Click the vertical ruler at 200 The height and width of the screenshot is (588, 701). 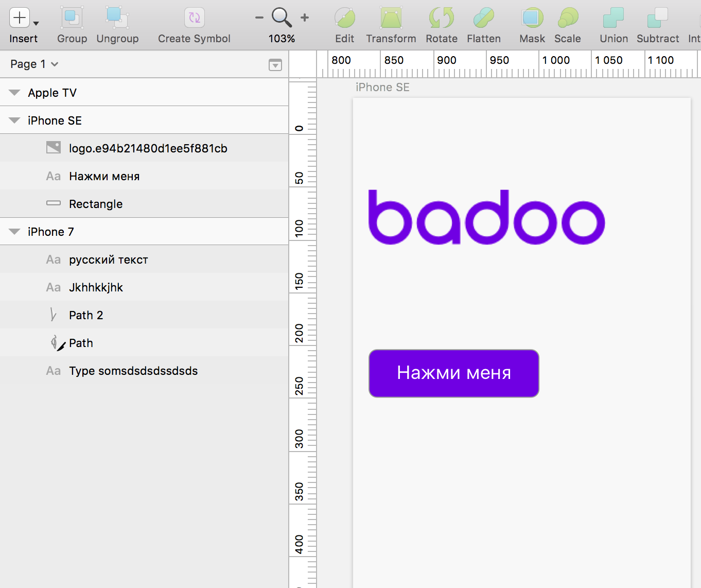299,333
